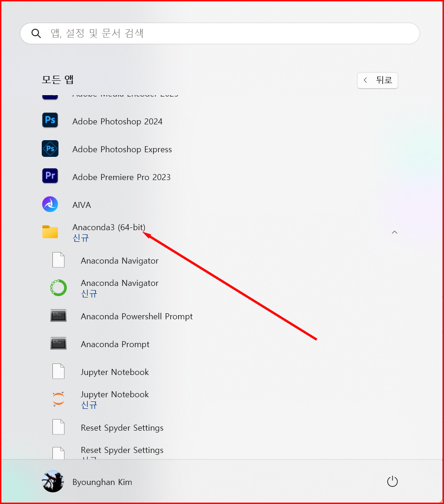Open the power button menu
The height and width of the screenshot is (504, 444).
(393, 482)
